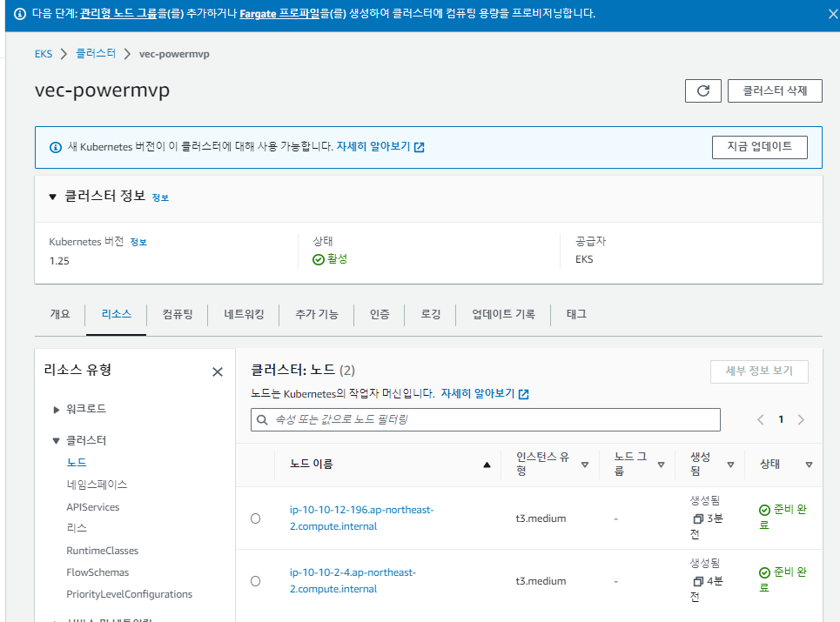Click t3.medium cell of ip-10-10-2-4 row

coord(541,581)
